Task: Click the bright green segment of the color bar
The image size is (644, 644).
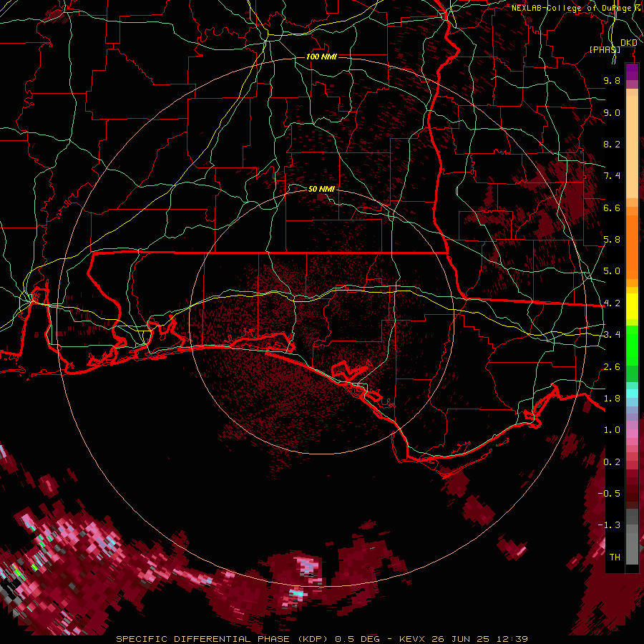Action: click(x=632, y=346)
